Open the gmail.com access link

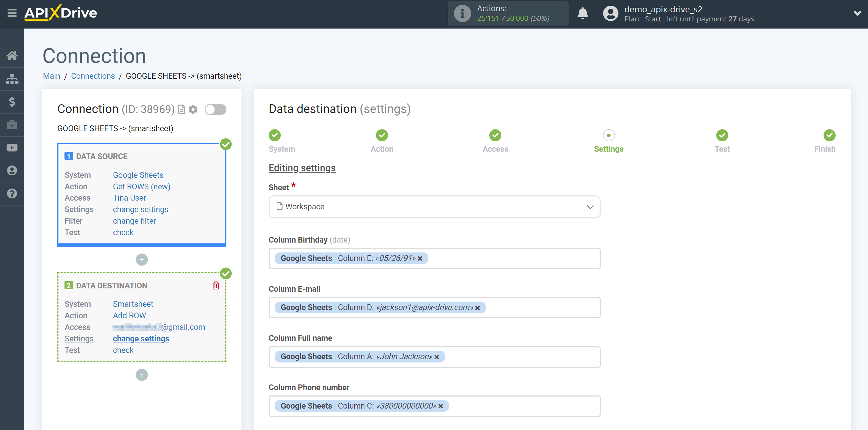[159, 327]
